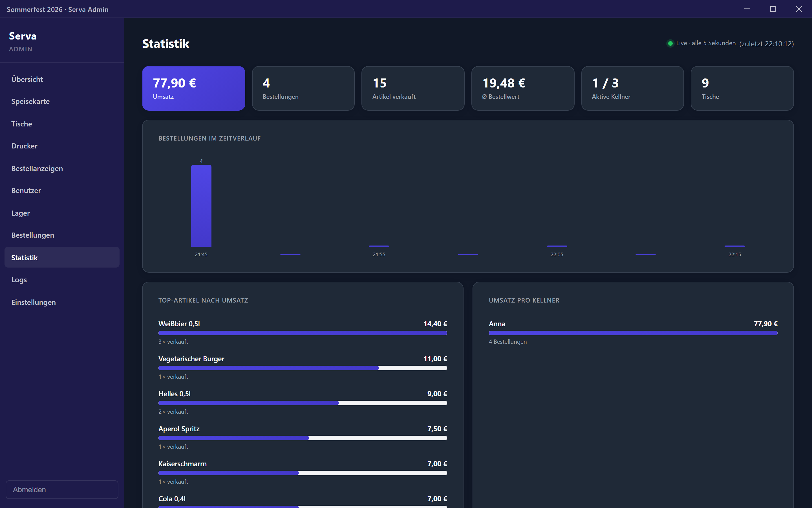Click the 22:15 time label in chart
Screen dimensions: 812x508
734,254
